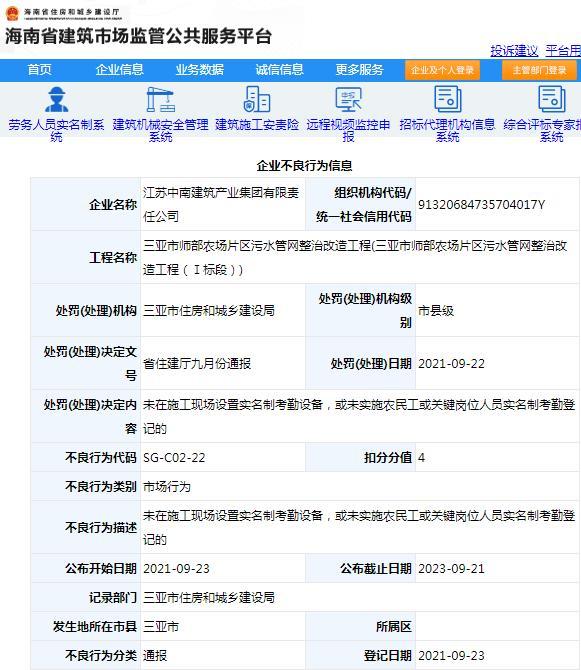Click the 工程名称 label cell

point(86,258)
